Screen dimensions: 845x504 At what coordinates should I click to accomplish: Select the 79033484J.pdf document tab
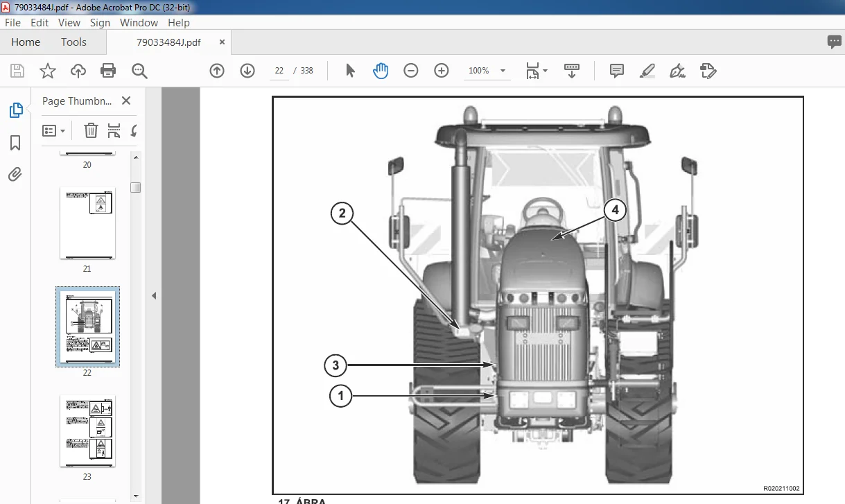[168, 42]
